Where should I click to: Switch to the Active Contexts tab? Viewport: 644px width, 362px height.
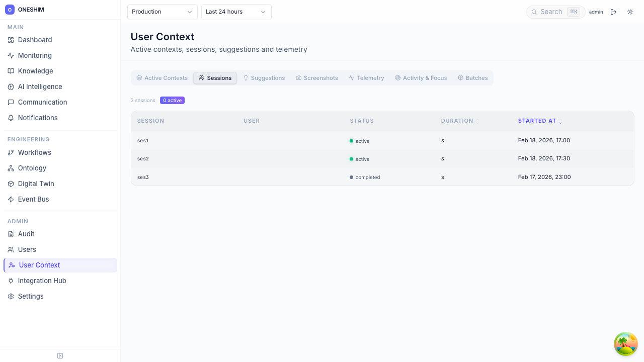(x=162, y=78)
